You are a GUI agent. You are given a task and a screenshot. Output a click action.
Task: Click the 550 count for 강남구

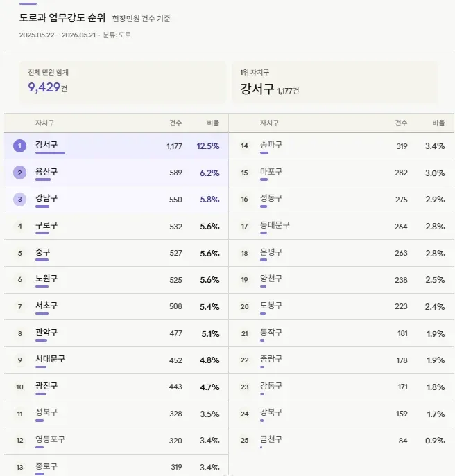(175, 200)
